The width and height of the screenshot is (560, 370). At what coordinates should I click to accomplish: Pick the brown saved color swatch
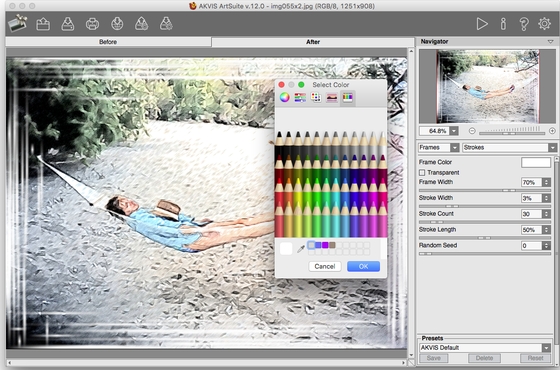332,245
